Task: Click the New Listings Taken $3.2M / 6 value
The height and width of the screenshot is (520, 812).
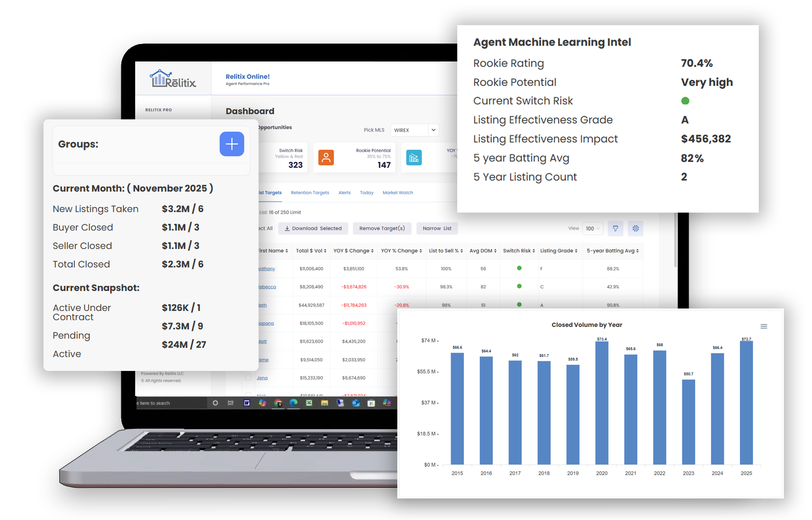Action: [183, 209]
